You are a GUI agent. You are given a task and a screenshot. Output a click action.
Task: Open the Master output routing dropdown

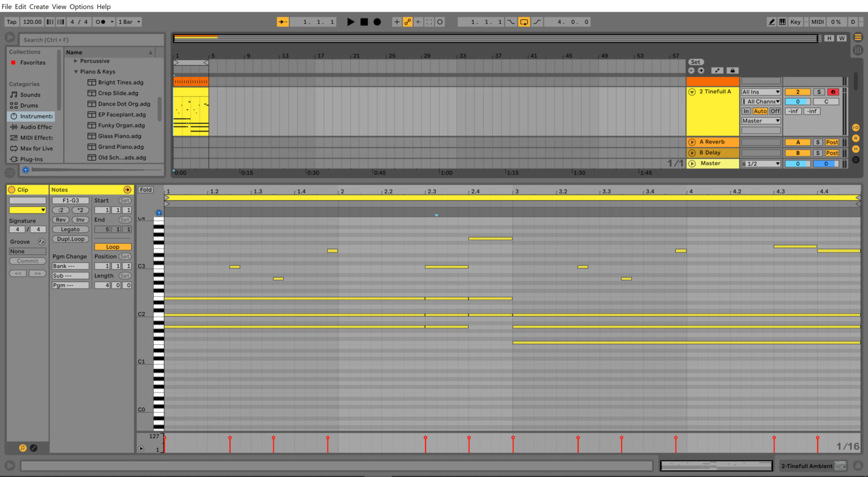pyautogui.click(x=761, y=120)
